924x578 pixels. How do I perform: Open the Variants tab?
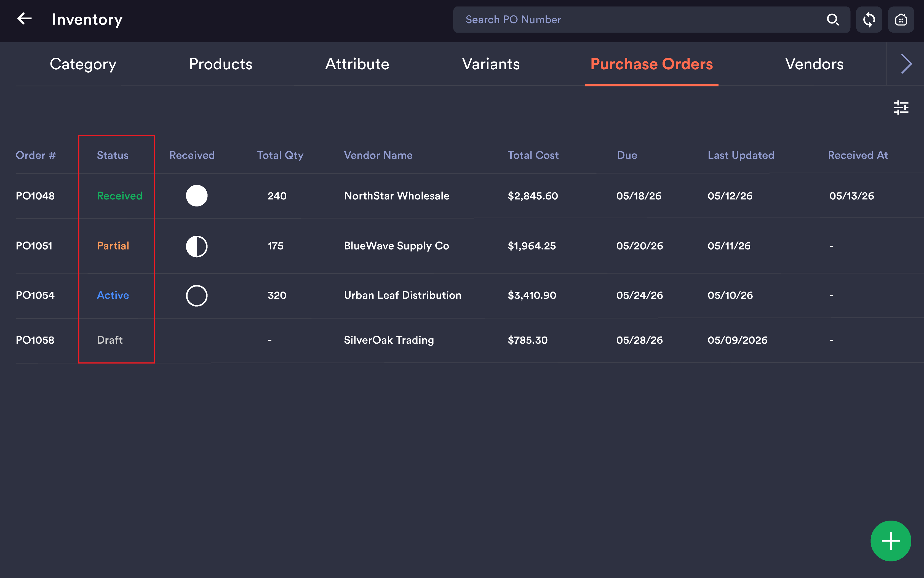(x=491, y=64)
